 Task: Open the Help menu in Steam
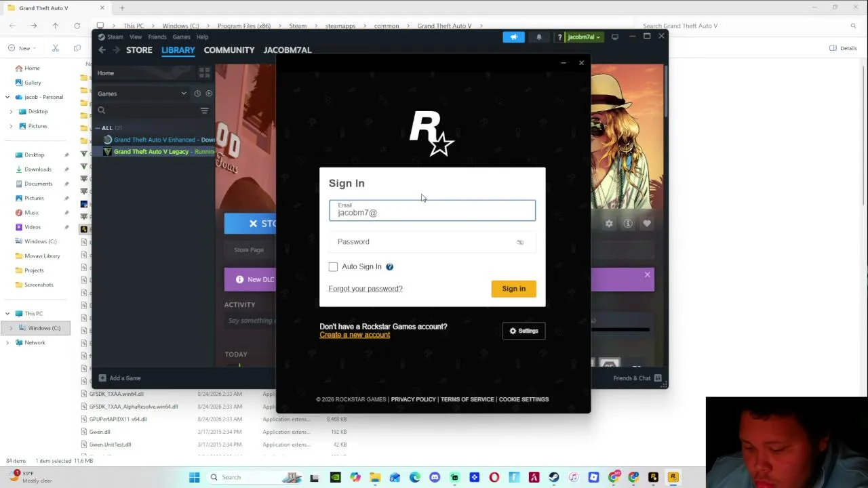202,37
